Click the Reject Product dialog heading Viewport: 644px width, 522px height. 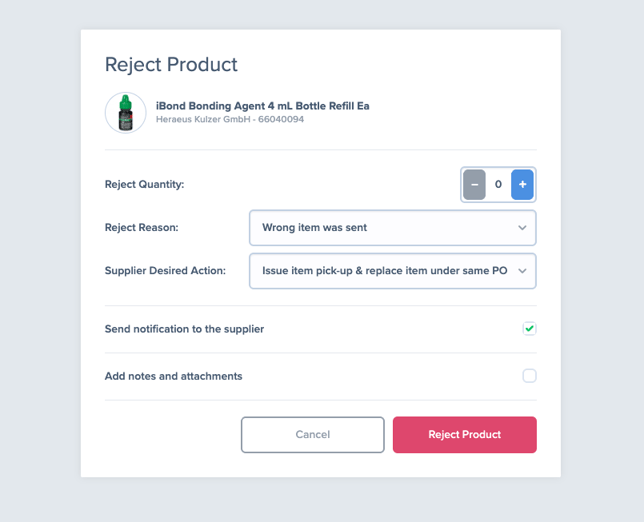[171, 64]
